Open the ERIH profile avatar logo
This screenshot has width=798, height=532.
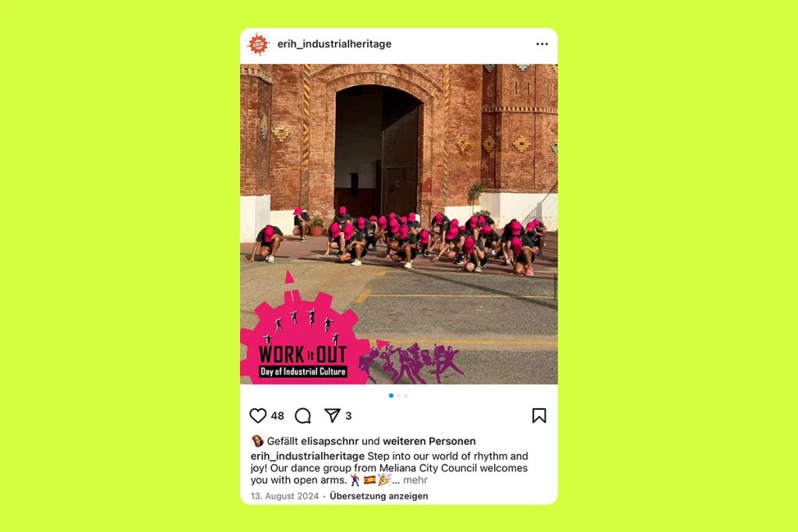click(258, 44)
